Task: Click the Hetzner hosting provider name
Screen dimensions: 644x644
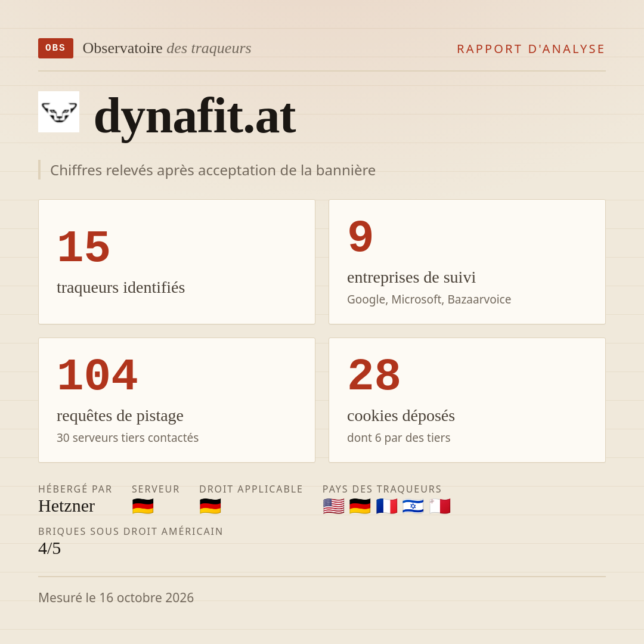Action: click(67, 506)
